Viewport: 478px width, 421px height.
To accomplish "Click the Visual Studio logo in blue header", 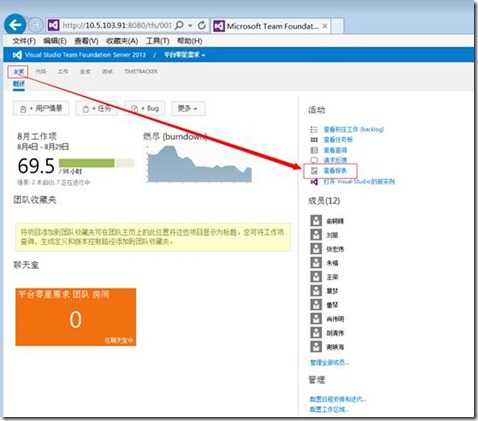I will 17,55.
